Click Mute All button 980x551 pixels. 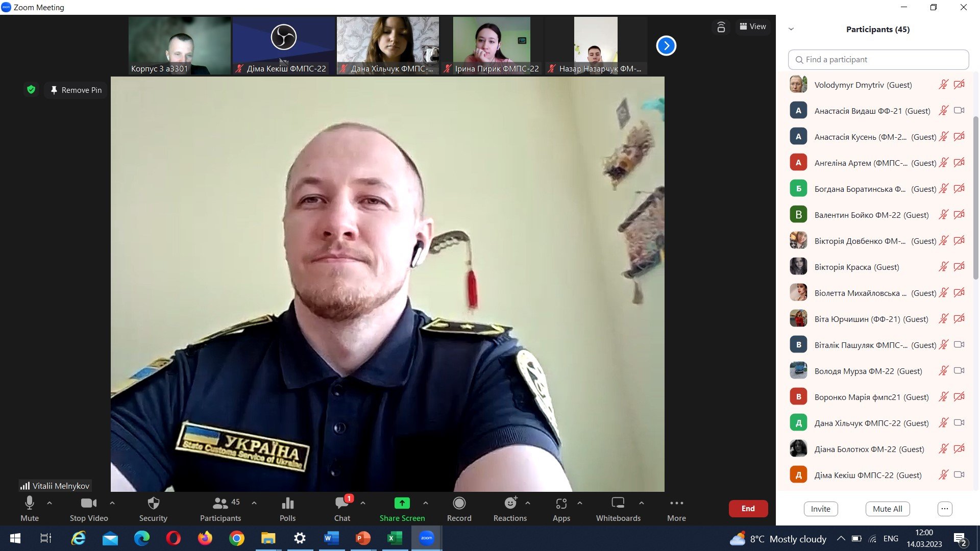click(887, 509)
